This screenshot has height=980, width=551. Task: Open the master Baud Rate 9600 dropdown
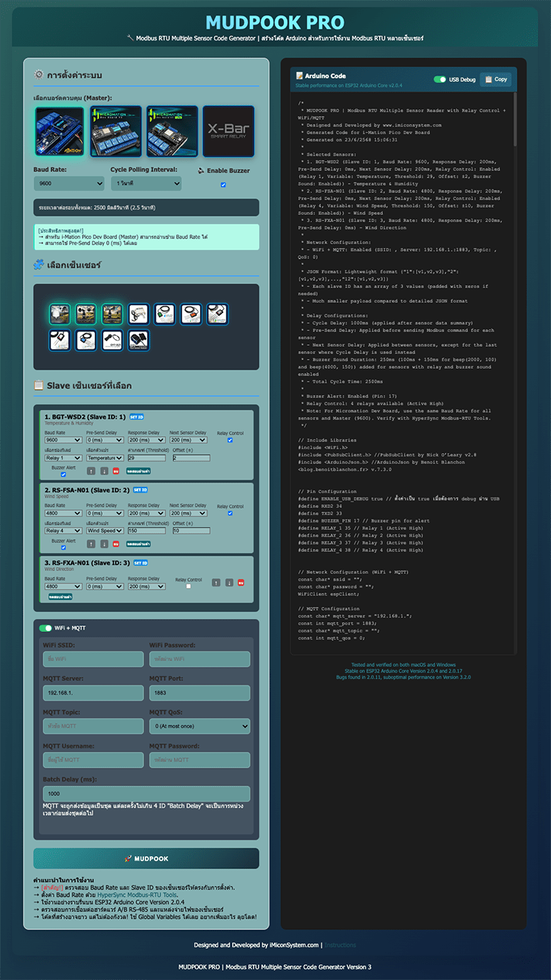[69, 184]
